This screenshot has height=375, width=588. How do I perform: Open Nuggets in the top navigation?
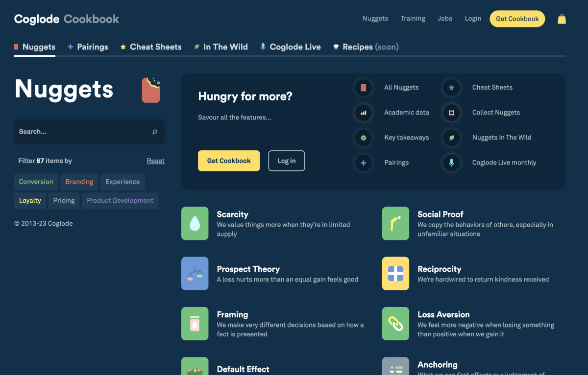click(x=375, y=19)
